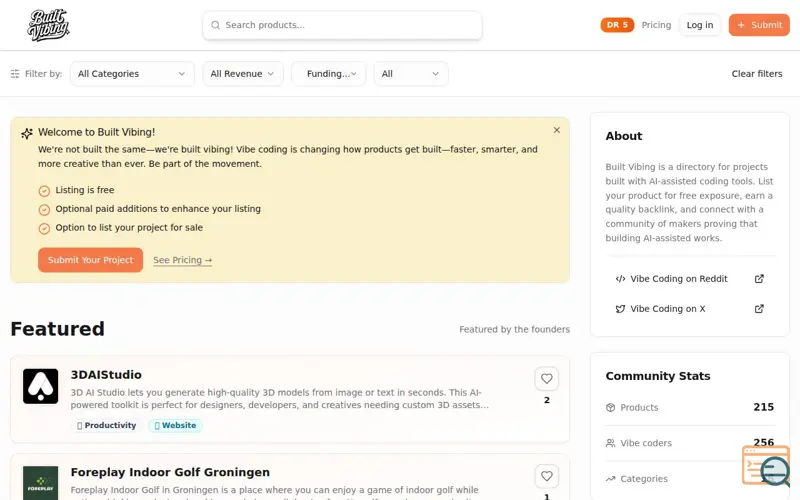800x500 pixels.
Task: Click the check icon beside Listing is free
Action: 44,191
